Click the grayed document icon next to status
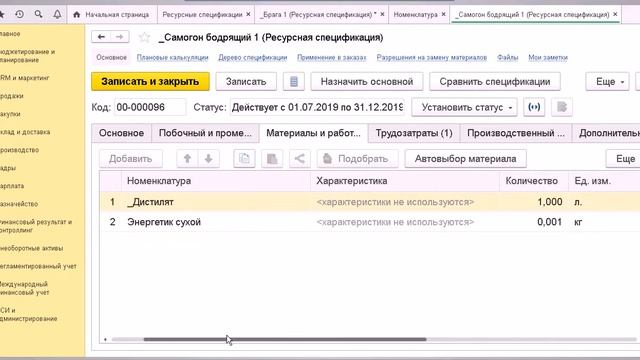Viewport: 640px width, 360px height. tap(562, 107)
